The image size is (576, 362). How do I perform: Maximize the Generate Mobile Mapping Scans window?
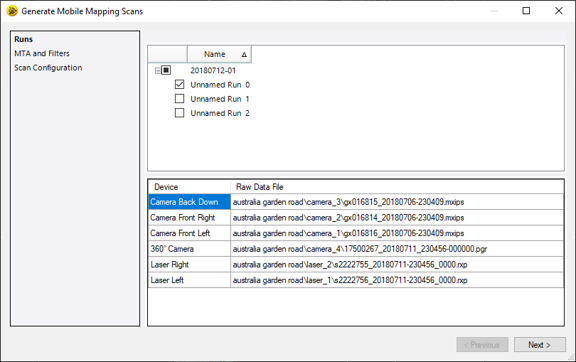click(x=526, y=11)
